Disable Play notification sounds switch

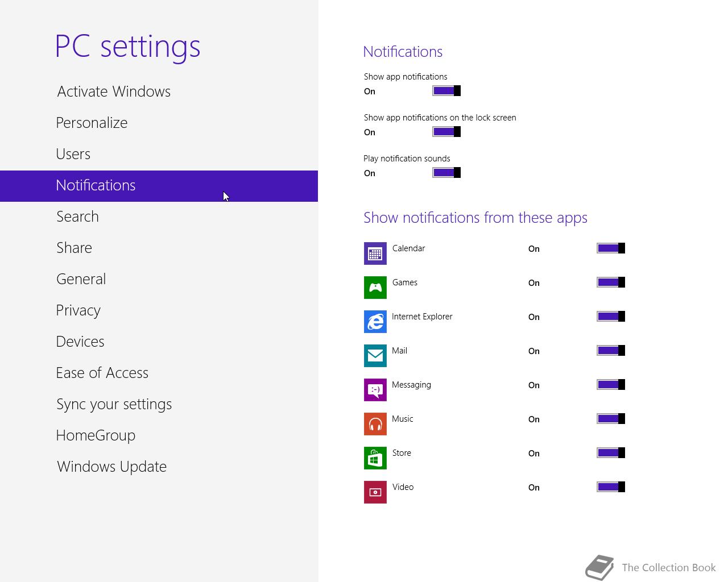tap(446, 173)
